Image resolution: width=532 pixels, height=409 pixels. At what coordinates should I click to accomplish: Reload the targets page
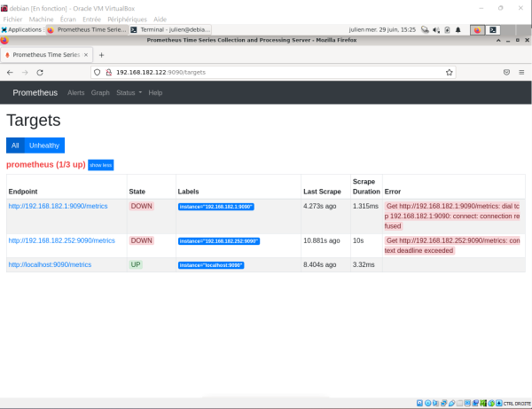40,72
